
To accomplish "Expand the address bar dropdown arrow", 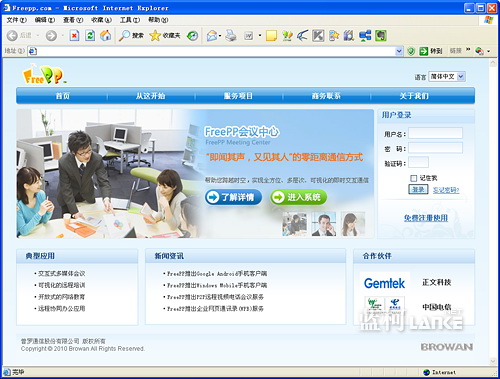I will pyautogui.click(x=399, y=51).
